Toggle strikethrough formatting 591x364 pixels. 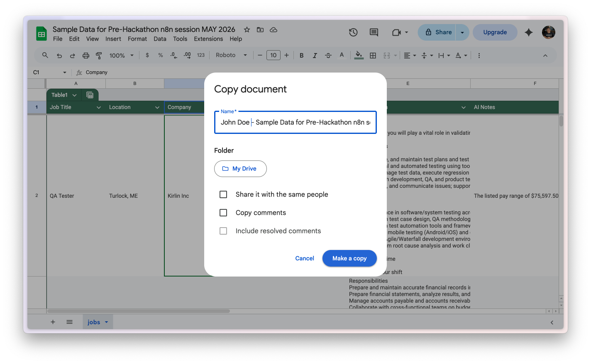click(x=328, y=56)
